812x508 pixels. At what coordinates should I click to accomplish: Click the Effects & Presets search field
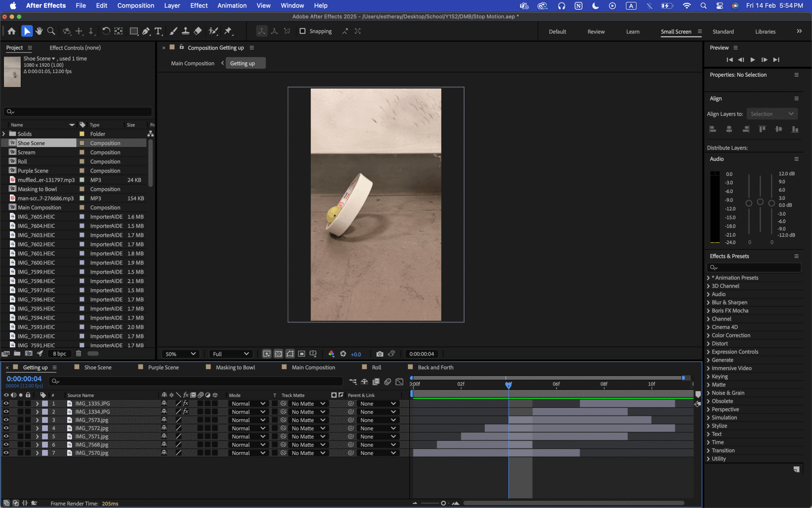[x=754, y=268]
